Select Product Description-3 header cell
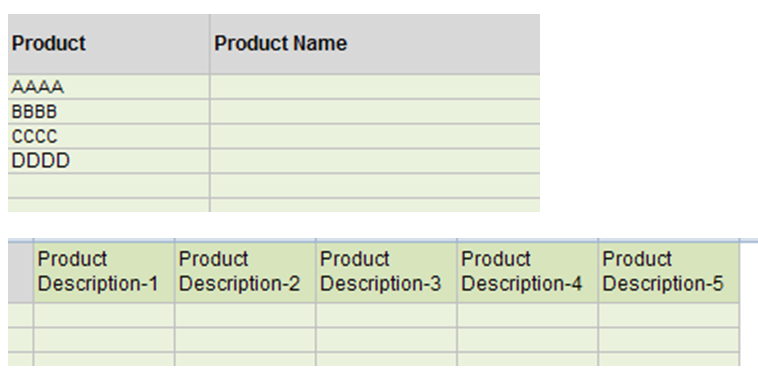The height and width of the screenshot is (379, 758). click(386, 272)
